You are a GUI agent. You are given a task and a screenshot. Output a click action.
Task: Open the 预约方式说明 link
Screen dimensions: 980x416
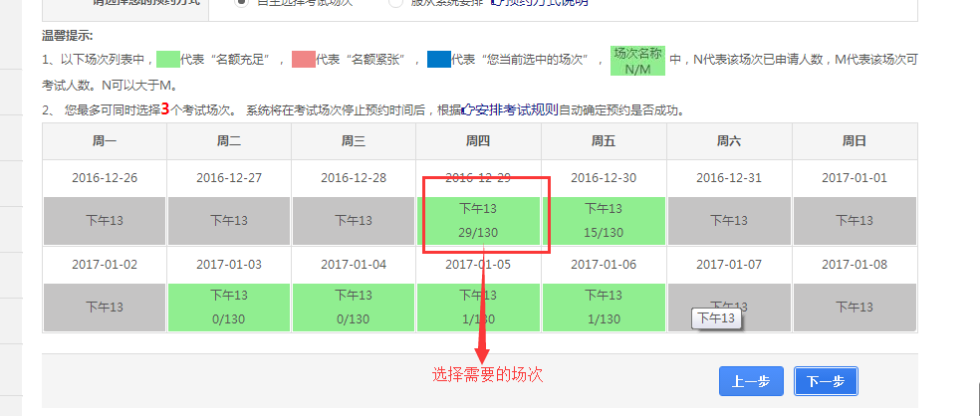[544, 3]
